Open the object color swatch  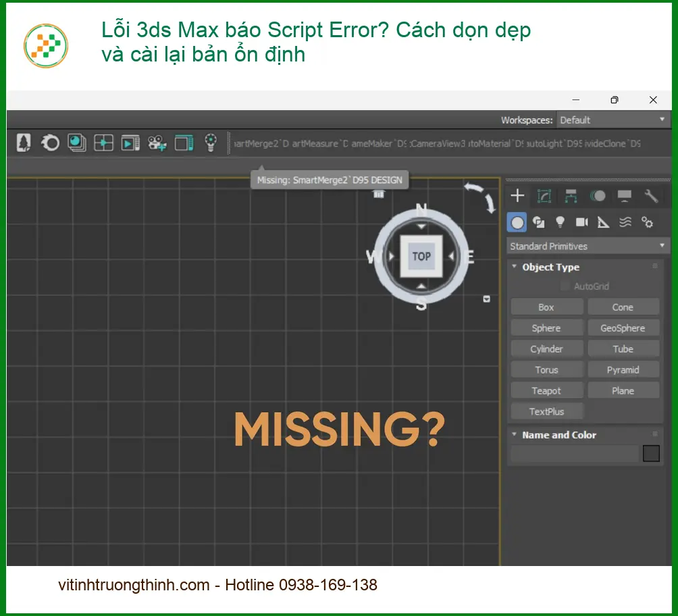(651, 453)
